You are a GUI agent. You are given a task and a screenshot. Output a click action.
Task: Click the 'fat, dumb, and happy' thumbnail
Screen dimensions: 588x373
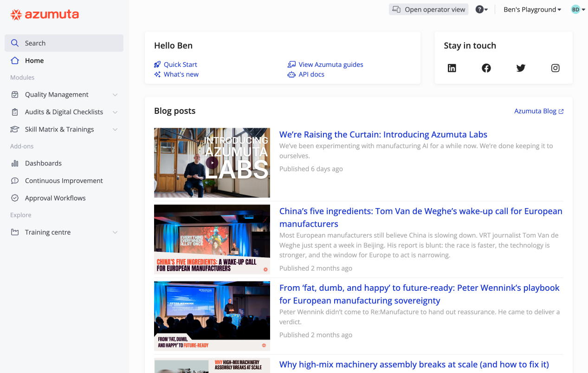[212, 316]
